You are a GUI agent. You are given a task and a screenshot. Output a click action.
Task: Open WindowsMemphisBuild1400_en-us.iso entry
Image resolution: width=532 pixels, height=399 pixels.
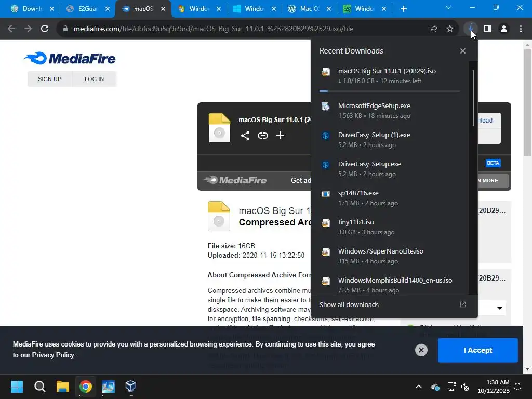click(x=390, y=285)
